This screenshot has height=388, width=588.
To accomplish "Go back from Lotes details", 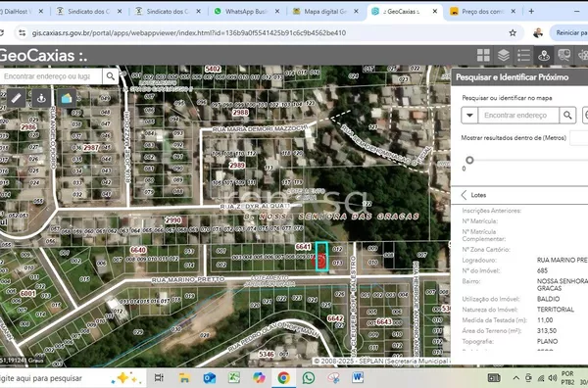I will click(465, 195).
